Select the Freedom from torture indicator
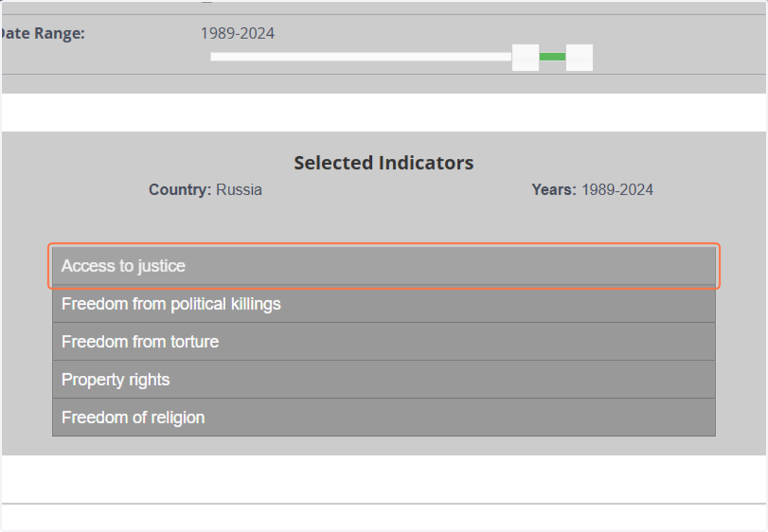This screenshot has height=532, width=768. 383,341
